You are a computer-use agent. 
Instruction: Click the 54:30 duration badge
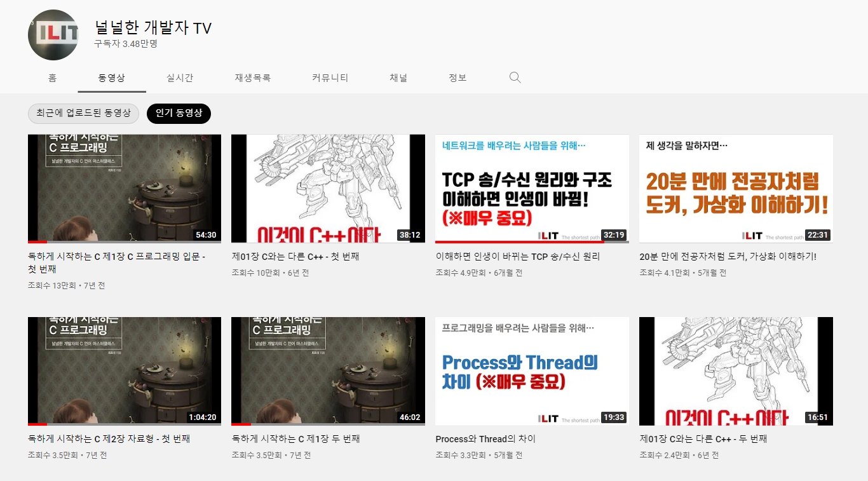(206, 235)
